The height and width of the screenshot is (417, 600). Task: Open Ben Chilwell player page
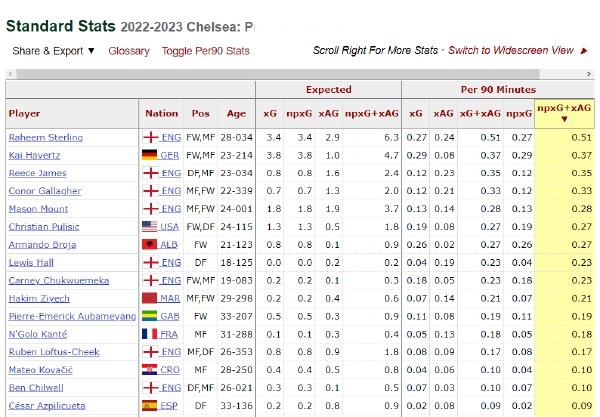coord(36,388)
